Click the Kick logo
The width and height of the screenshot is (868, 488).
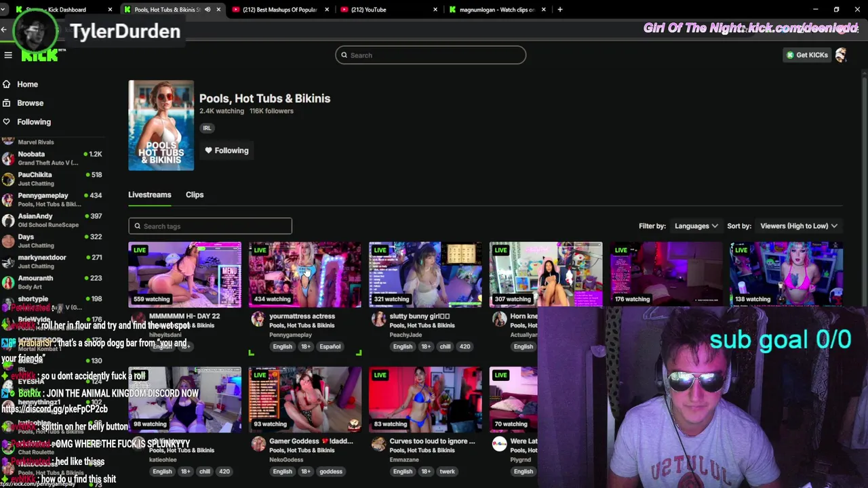point(39,56)
